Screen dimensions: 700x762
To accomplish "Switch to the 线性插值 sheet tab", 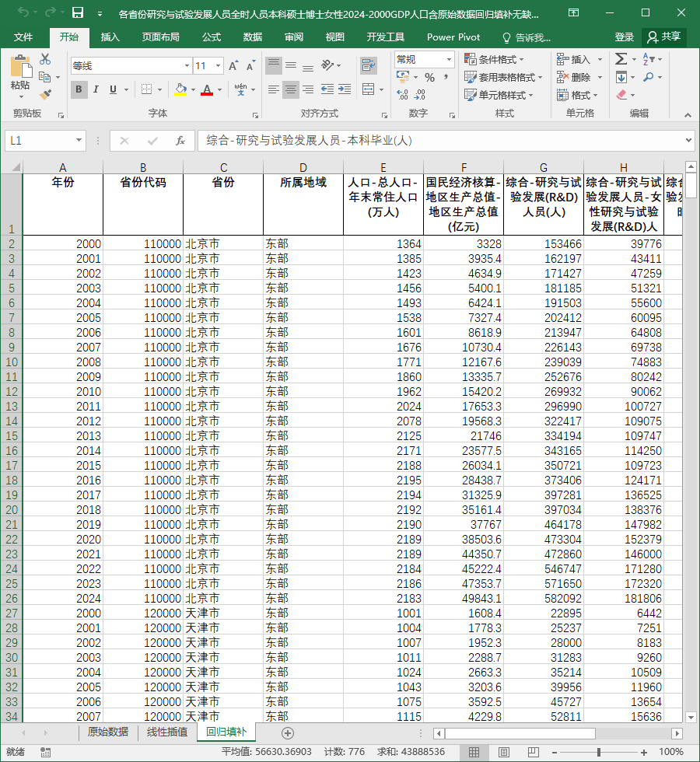I will [x=167, y=732].
